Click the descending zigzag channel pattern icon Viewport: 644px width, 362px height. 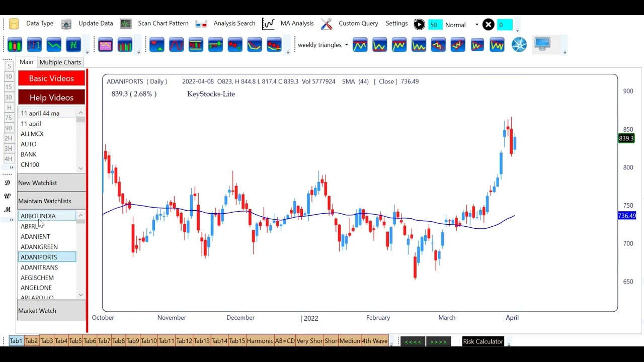point(438,45)
